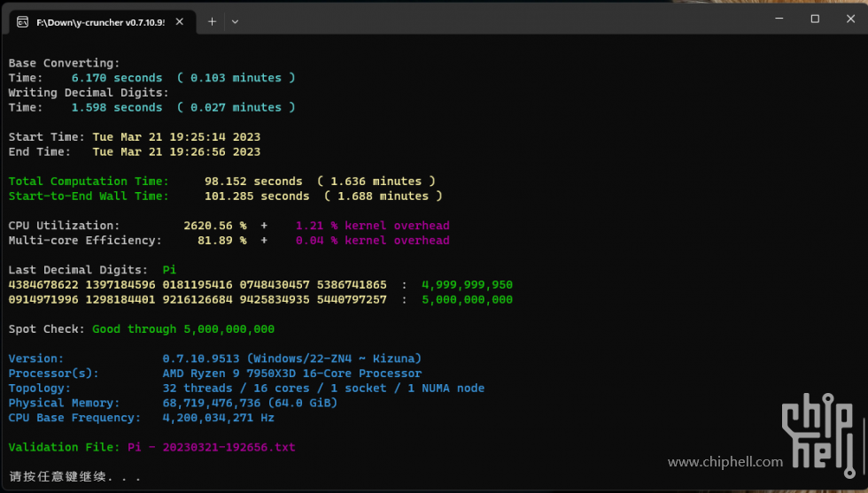Click the 'AMD Ryzen 9 7950X3D 16-Core Processor' text

pyautogui.click(x=291, y=374)
